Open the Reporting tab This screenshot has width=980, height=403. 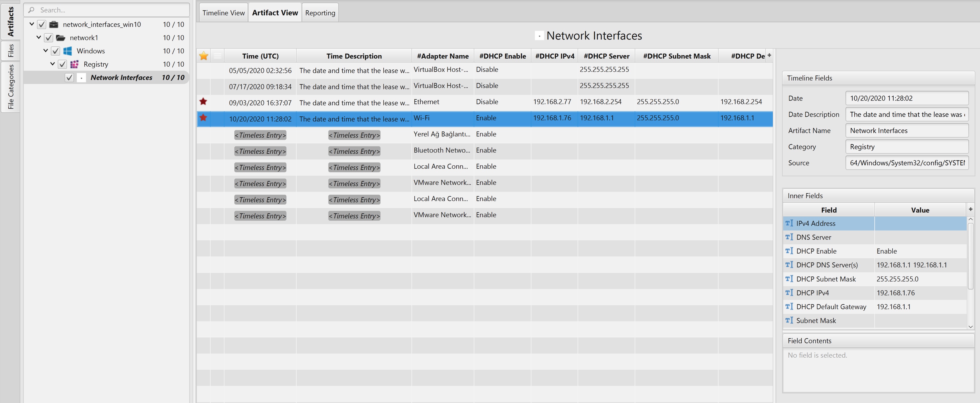[320, 12]
